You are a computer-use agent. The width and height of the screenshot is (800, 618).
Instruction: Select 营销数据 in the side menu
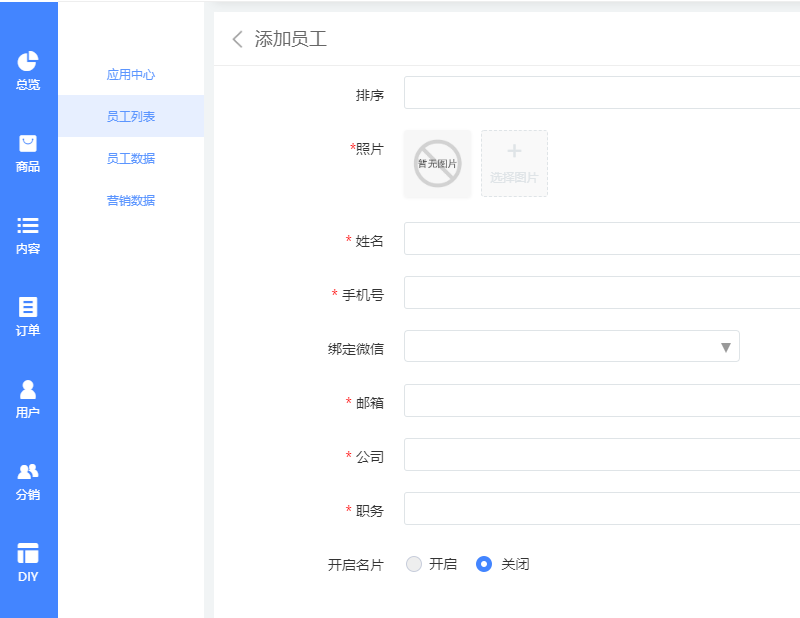tap(131, 200)
